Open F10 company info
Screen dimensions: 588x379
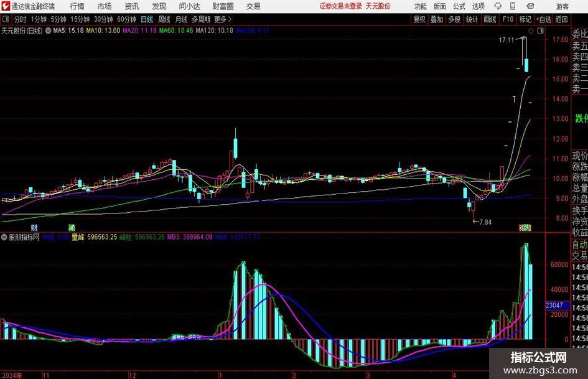click(x=508, y=19)
